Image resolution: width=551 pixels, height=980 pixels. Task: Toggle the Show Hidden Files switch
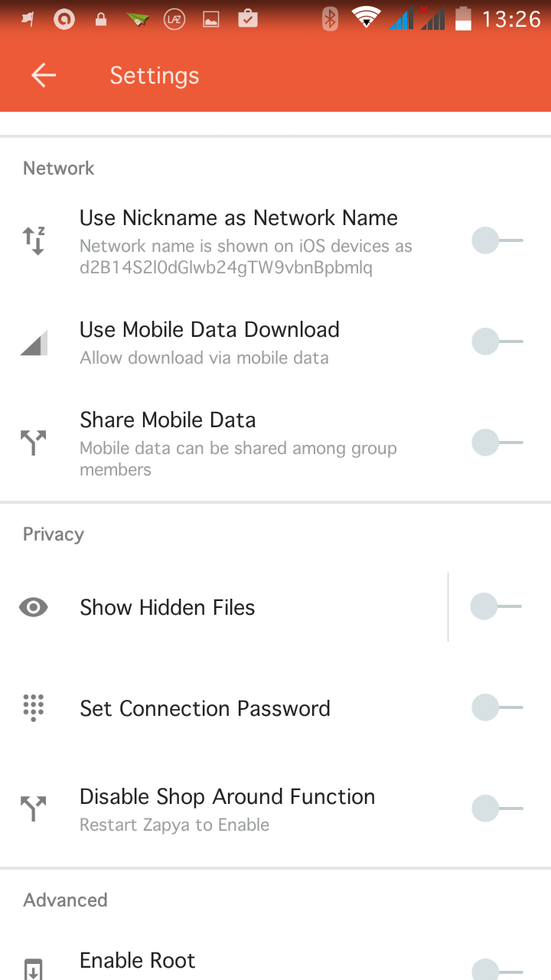coord(497,607)
